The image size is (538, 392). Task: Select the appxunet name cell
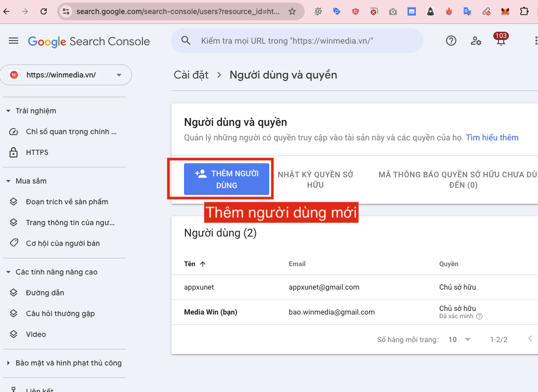199,288
